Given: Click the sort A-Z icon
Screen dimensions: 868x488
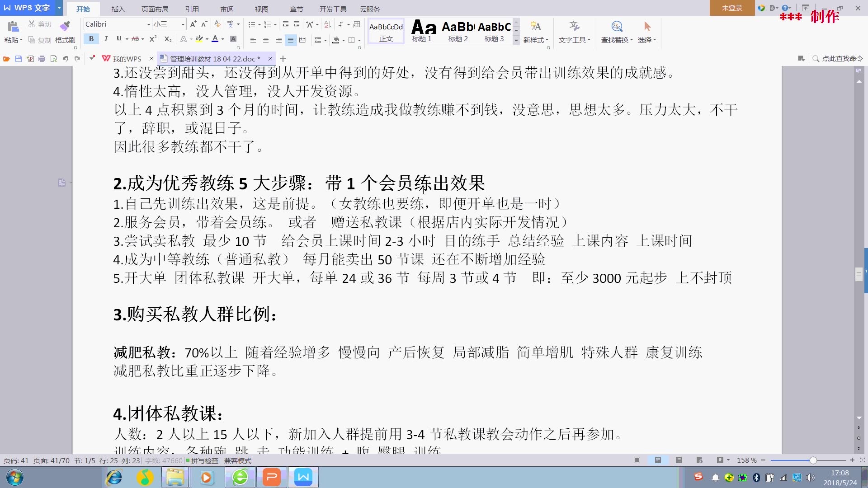Looking at the screenshot, I should click(327, 24).
